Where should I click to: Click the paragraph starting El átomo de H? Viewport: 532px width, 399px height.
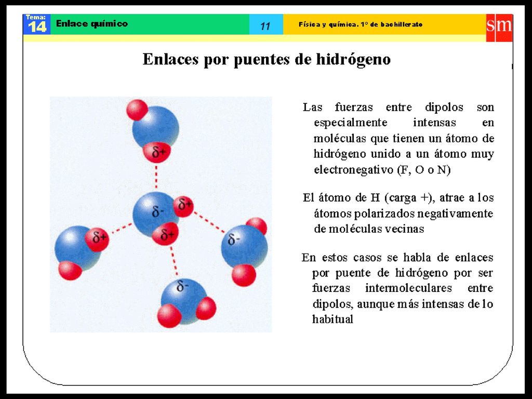[x=398, y=213]
